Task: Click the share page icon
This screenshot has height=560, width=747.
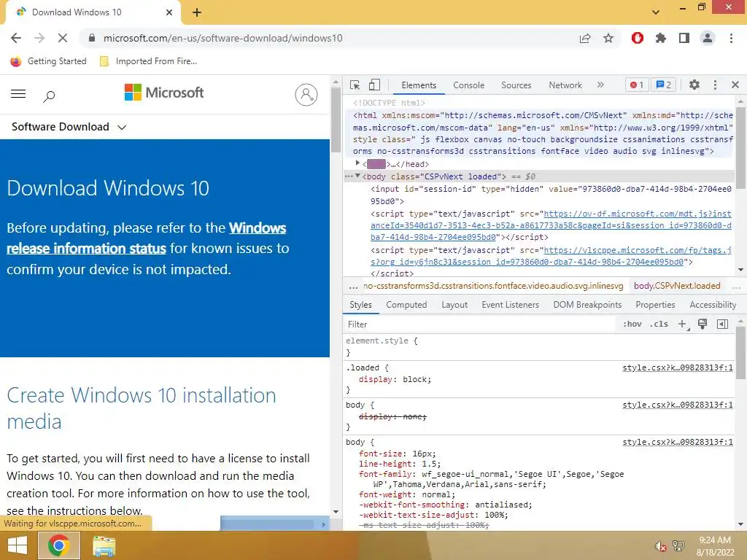Action: click(x=585, y=38)
